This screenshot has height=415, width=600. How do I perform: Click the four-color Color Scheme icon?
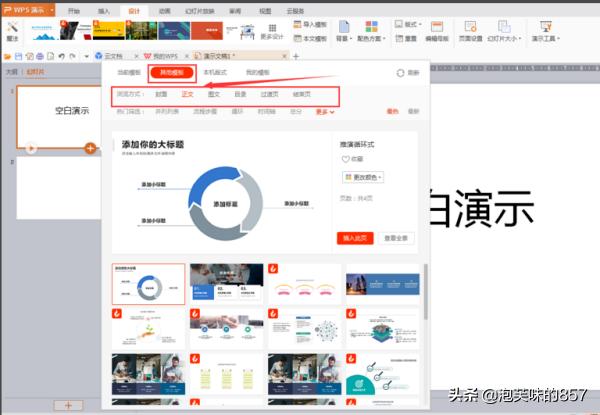click(x=371, y=27)
